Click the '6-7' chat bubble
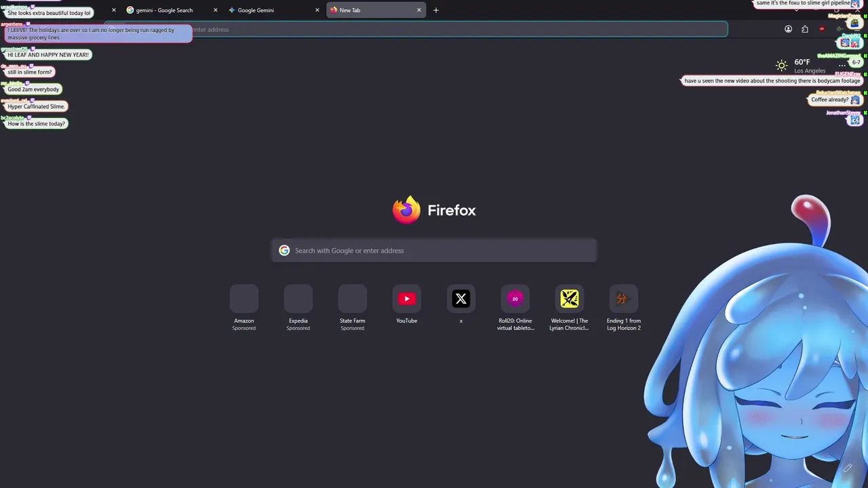This screenshot has width=868, height=488. [856, 62]
